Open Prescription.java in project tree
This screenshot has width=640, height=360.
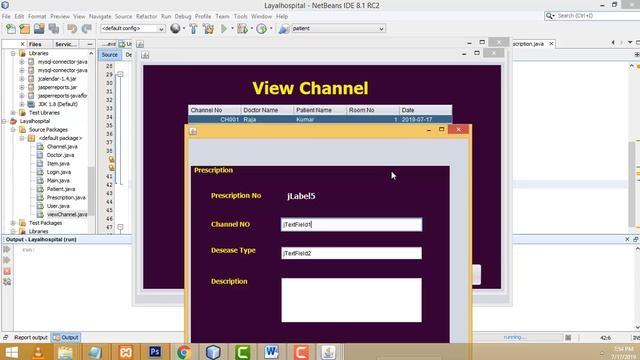(66, 198)
